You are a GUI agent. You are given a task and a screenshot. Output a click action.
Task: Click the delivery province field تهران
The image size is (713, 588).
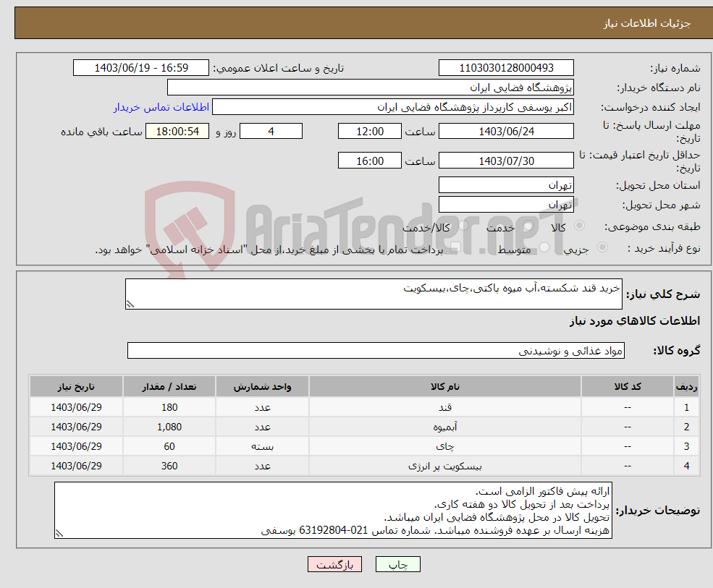click(506, 185)
